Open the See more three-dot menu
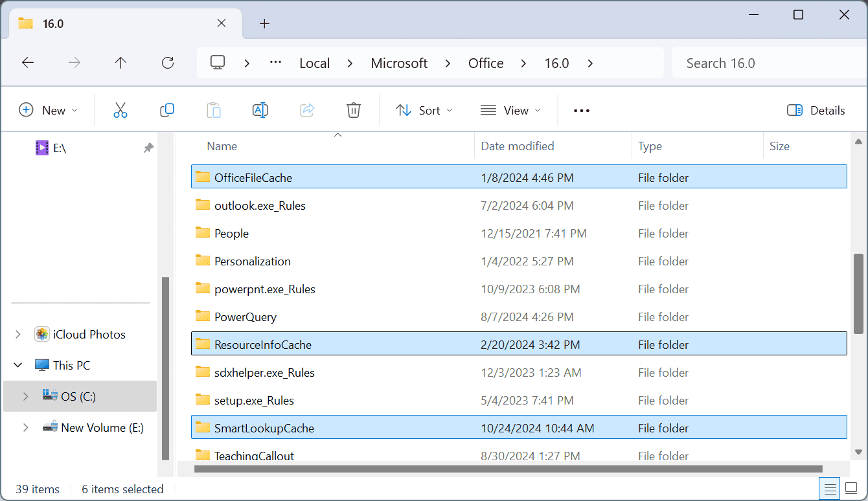The image size is (868, 501). [582, 111]
